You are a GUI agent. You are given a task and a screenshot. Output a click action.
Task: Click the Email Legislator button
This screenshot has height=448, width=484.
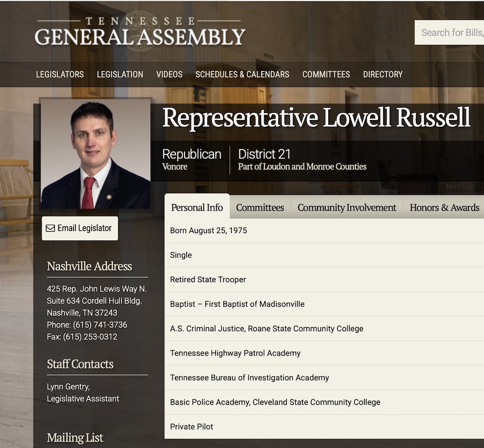[80, 228]
